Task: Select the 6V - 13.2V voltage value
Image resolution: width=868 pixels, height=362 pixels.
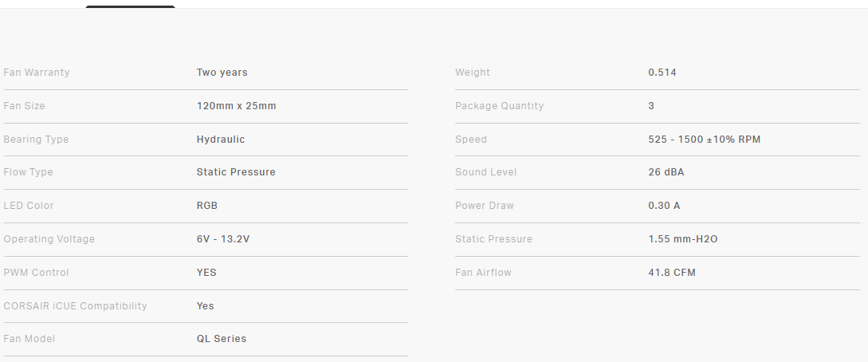Action: pyautogui.click(x=223, y=239)
